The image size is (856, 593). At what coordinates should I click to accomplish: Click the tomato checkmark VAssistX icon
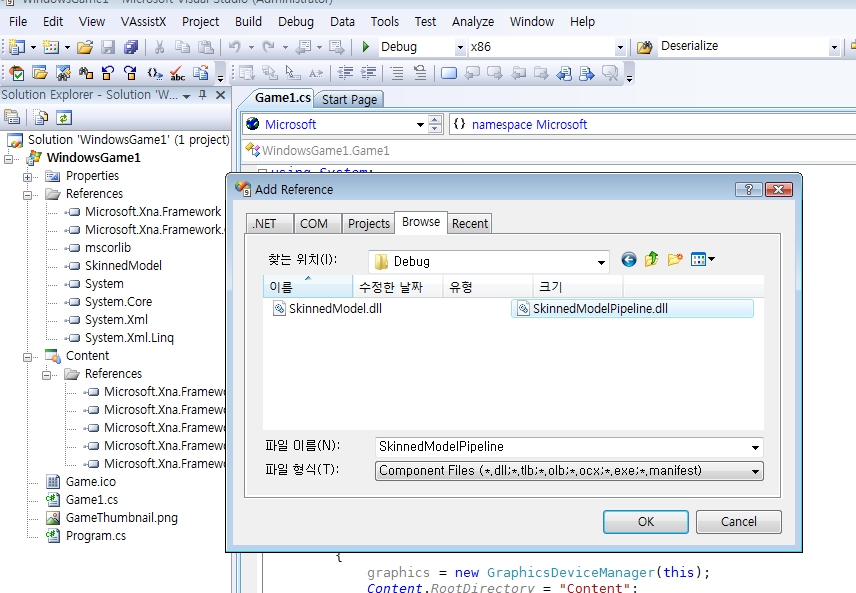point(17,73)
